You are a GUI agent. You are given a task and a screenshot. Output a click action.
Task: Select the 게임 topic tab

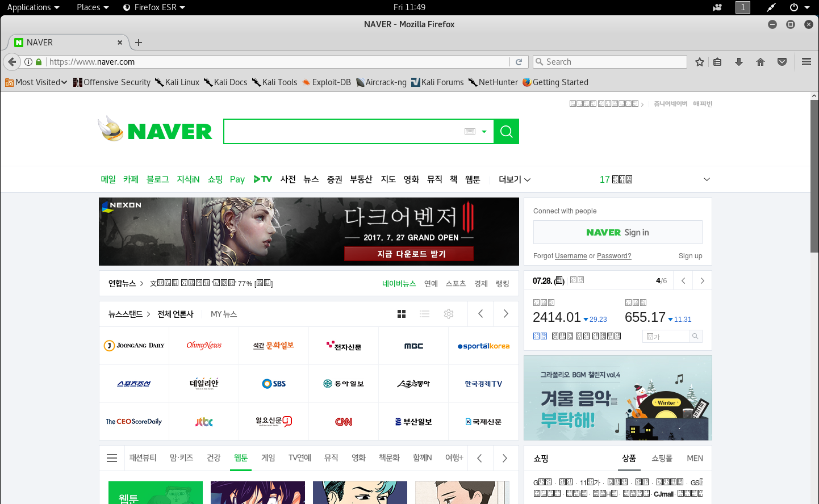pos(268,458)
